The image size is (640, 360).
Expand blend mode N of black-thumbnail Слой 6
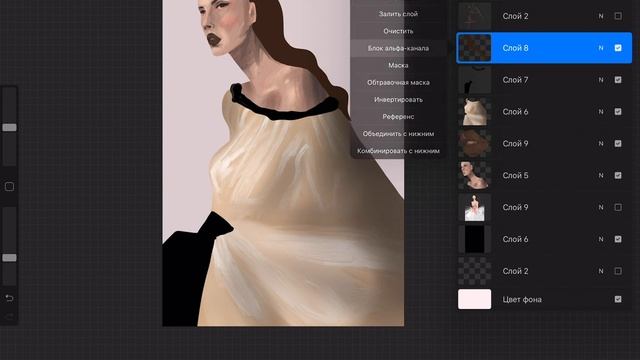[601, 239]
